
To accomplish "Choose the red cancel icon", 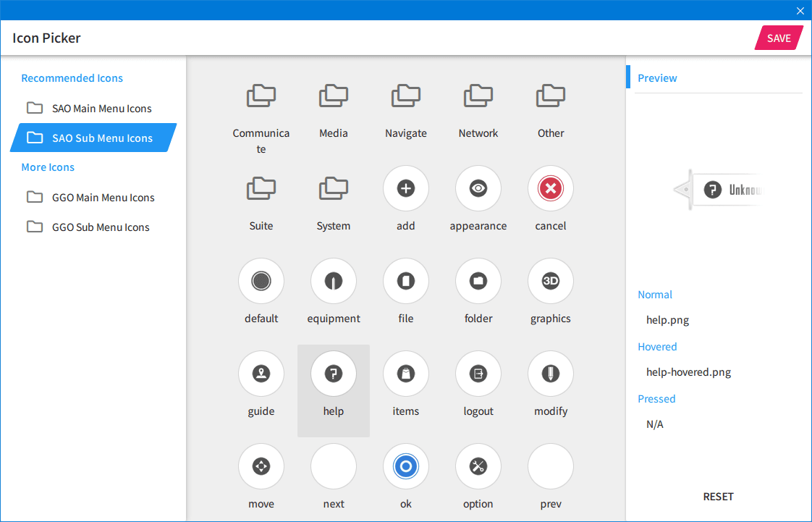I will click(x=551, y=188).
